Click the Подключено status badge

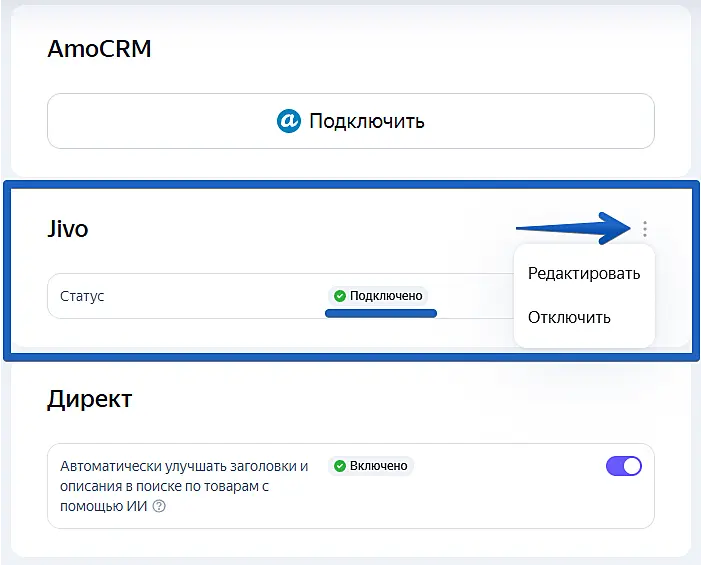coord(378,296)
